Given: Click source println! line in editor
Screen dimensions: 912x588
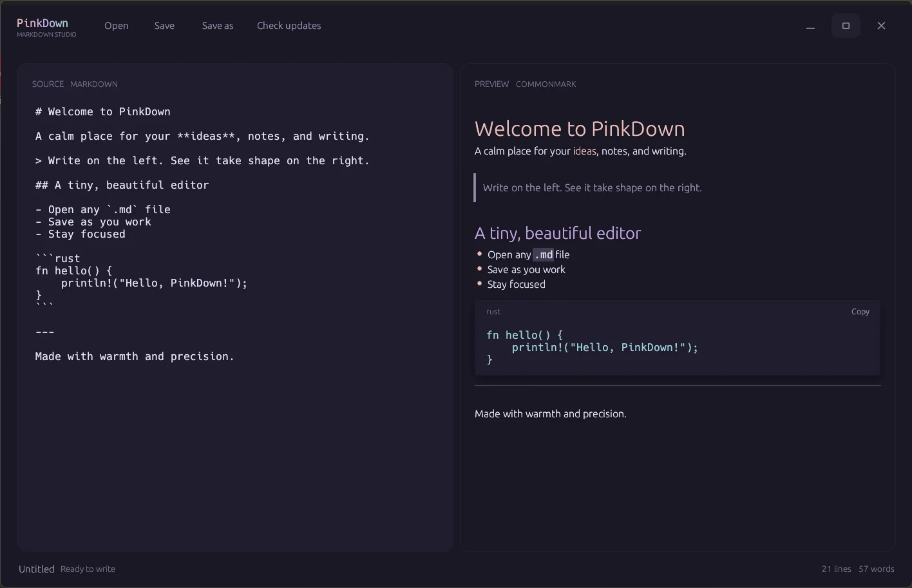Looking at the screenshot, I should tap(154, 283).
